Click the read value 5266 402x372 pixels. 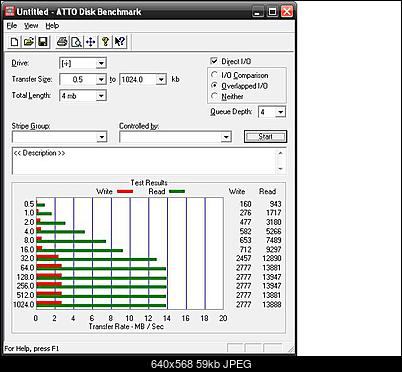point(273,231)
